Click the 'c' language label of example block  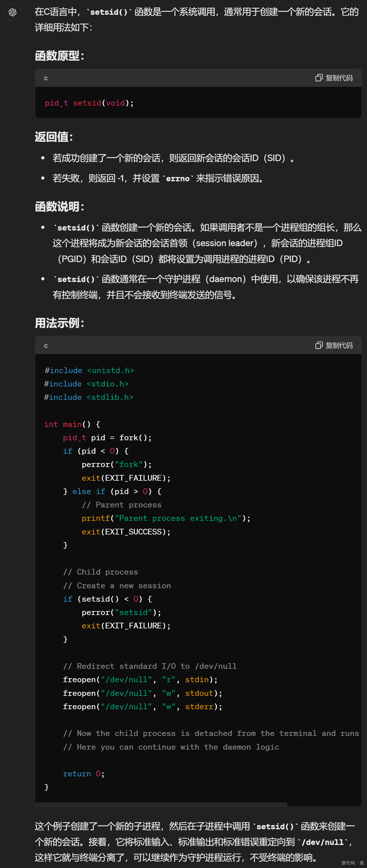tap(46, 346)
